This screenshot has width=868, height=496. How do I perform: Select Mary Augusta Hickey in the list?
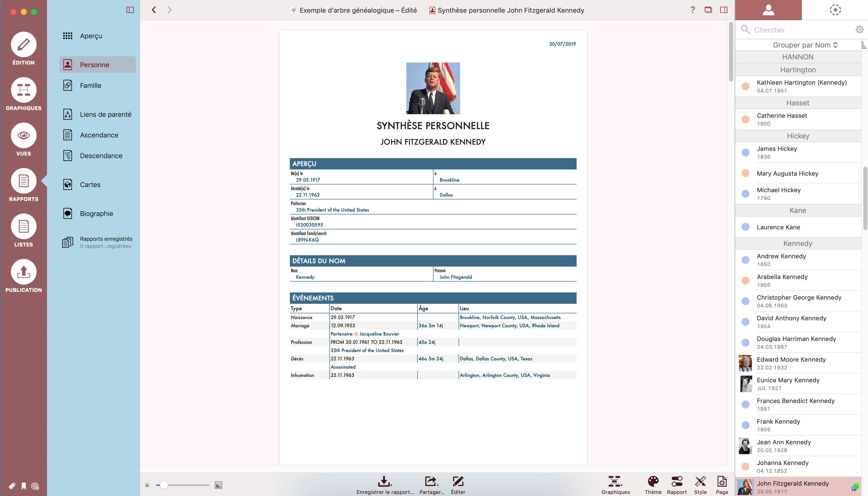pos(798,173)
